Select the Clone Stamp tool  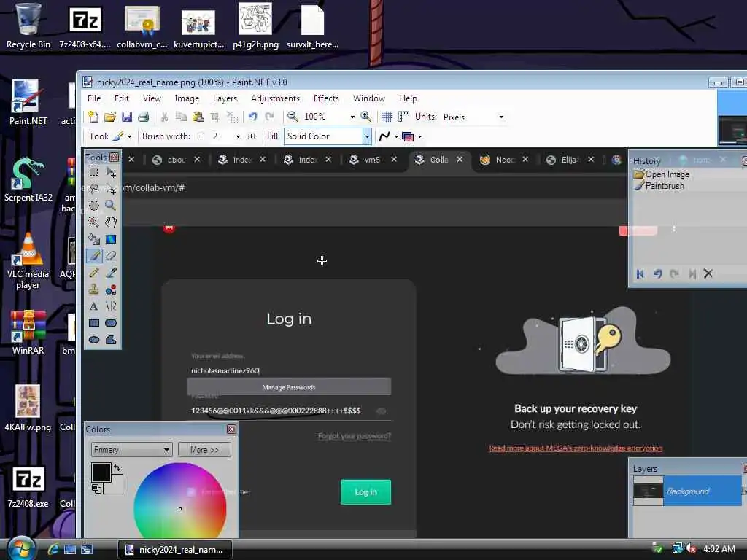(94, 289)
